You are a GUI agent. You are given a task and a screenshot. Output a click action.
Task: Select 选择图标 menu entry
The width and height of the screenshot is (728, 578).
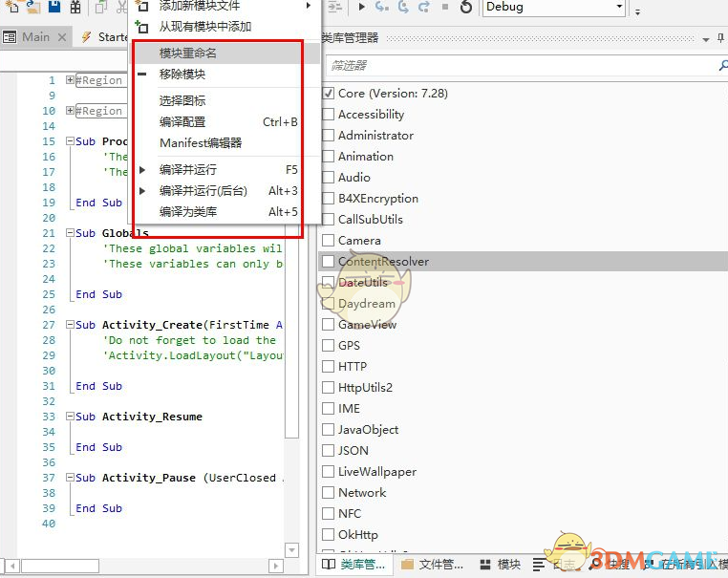pyautogui.click(x=225, y=100)
